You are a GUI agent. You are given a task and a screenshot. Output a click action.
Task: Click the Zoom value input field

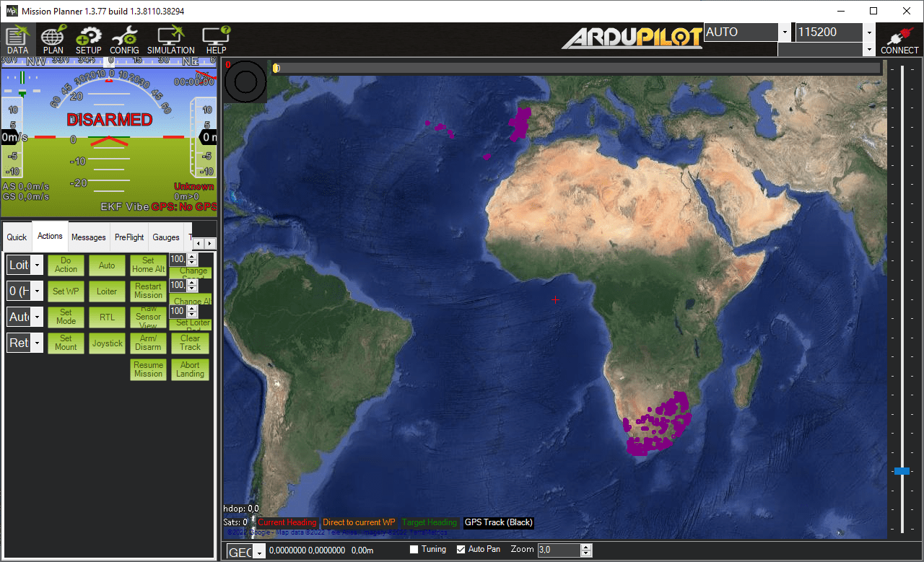[558, 550]
